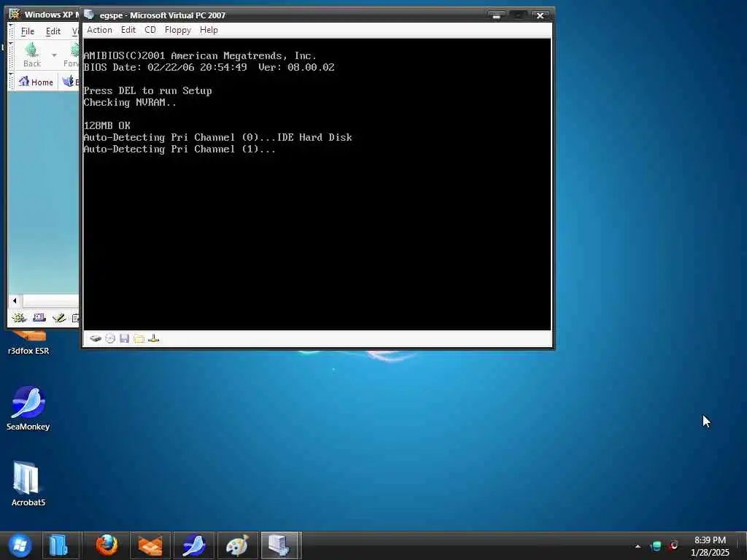747x560 pixels.
Task: Click the CD drive status icon
Action: coord(110,338)
